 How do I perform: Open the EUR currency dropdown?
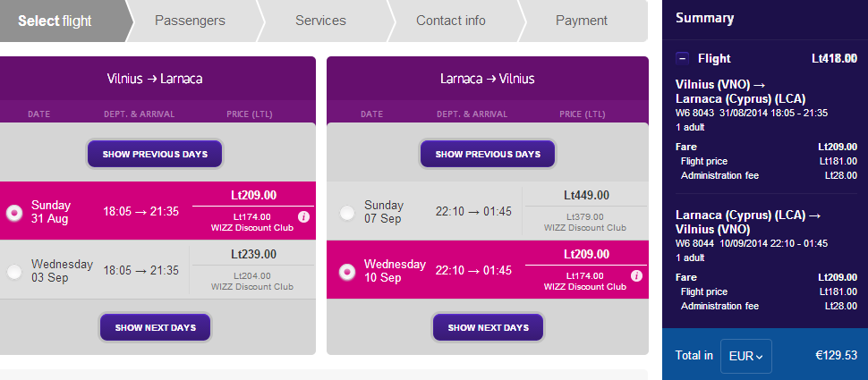(745, 356)
